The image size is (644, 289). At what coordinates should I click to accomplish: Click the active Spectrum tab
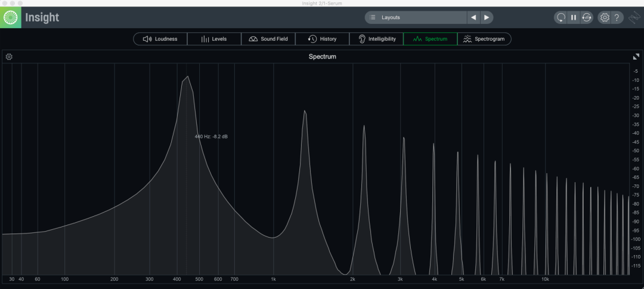click(430, 39)
